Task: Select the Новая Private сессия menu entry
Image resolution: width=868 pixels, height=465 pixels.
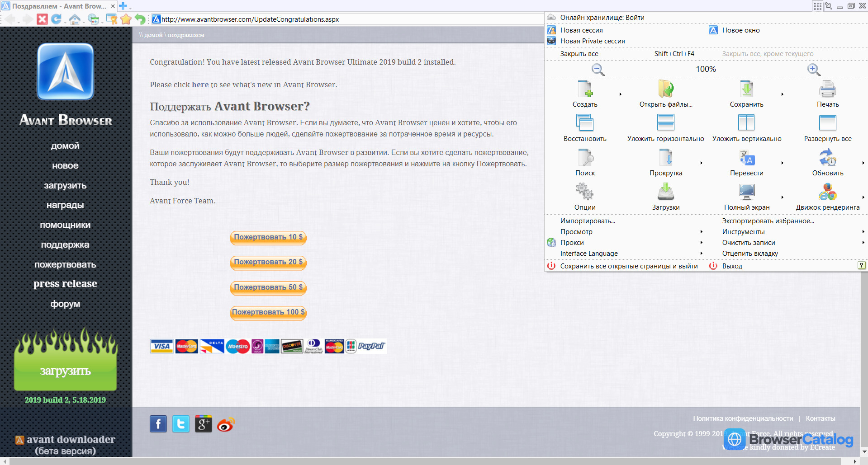Action: coord(593,41)
